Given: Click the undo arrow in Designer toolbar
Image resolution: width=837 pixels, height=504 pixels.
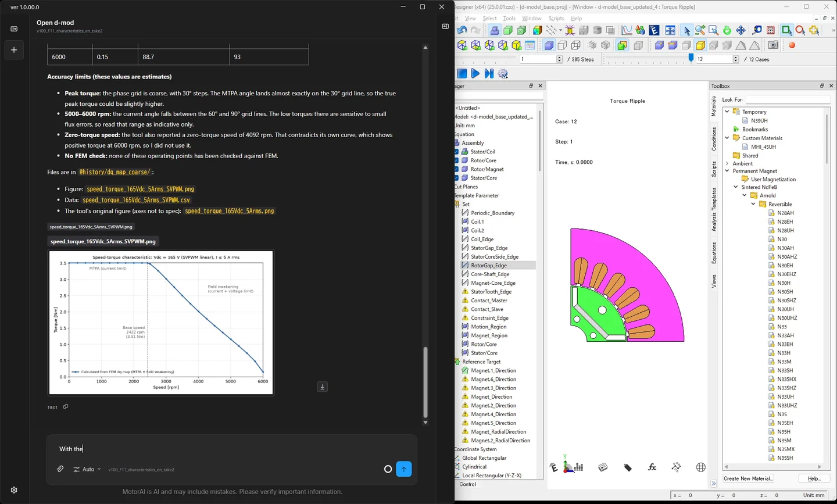Looking at the screenshot, I should pyautogui.click(x=462, y=30).
